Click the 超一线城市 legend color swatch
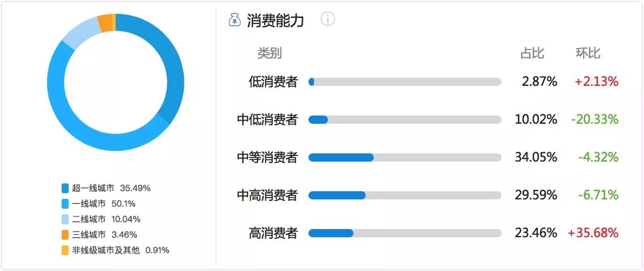This screenshot has height=271, width=644. pyautogui.click(x=65, y=188)
